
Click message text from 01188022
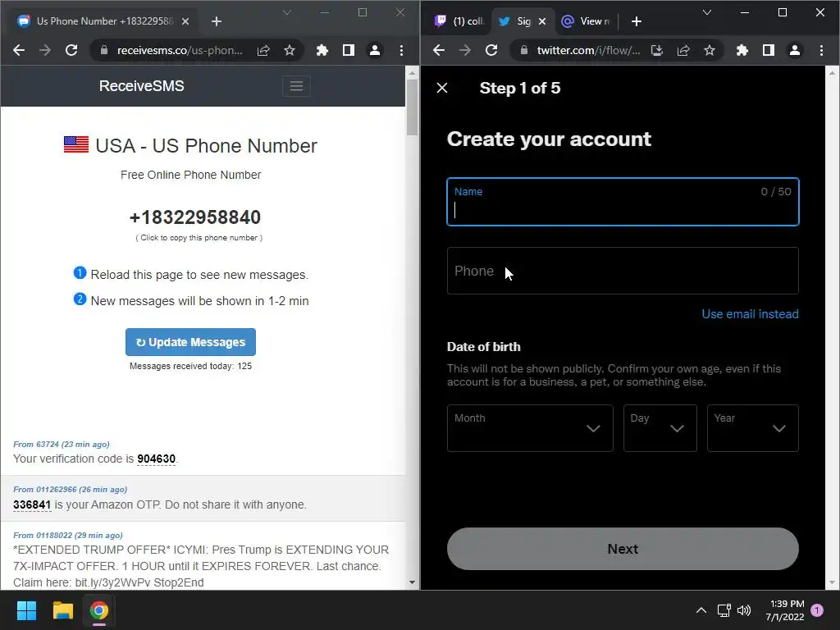point(201,566)
